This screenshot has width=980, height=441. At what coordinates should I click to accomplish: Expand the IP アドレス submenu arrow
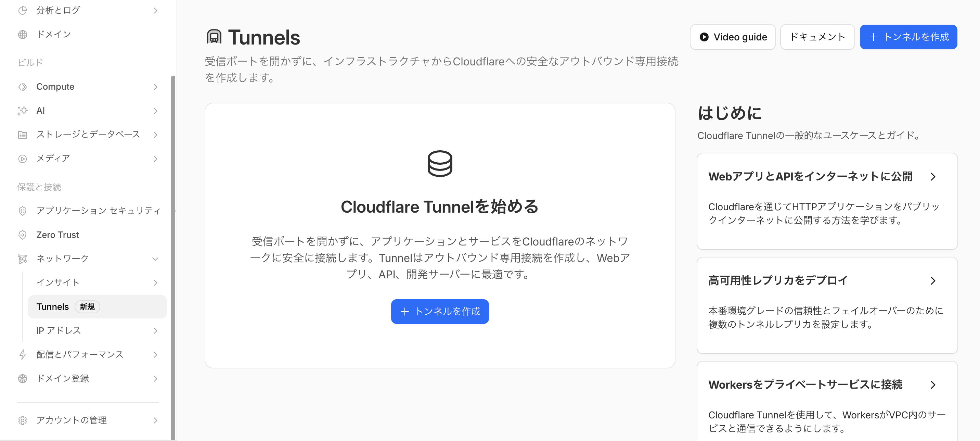click(x=155, y=330)
